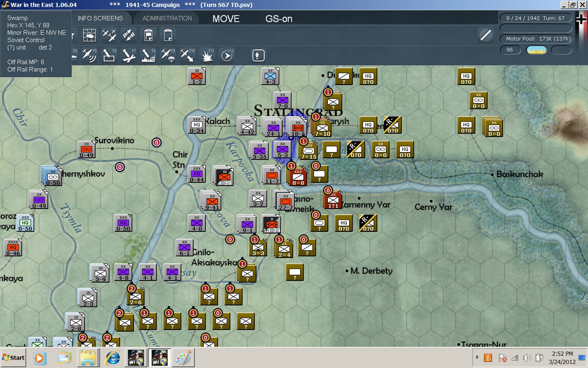The width and height of the screenshot is (588, 368).
Task: Click the Motor Pool 173K readout
Action: [535, 38]
